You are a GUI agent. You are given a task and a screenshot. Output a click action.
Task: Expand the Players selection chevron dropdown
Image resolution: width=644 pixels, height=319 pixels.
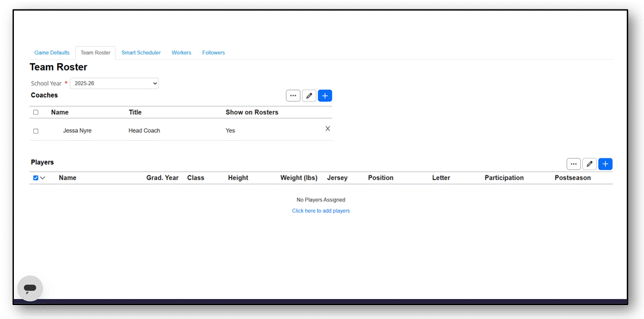pyautogui.click(x=42, y=178)
